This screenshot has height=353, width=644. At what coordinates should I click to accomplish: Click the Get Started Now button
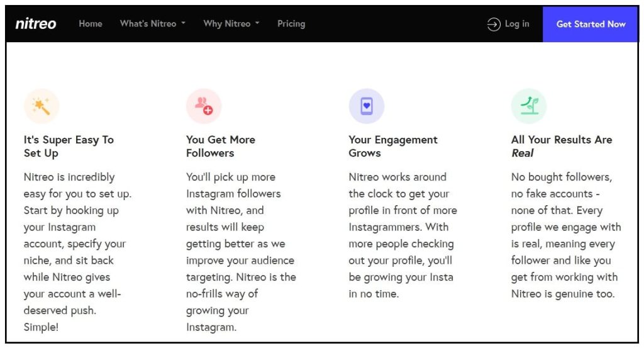click(591, 25)
